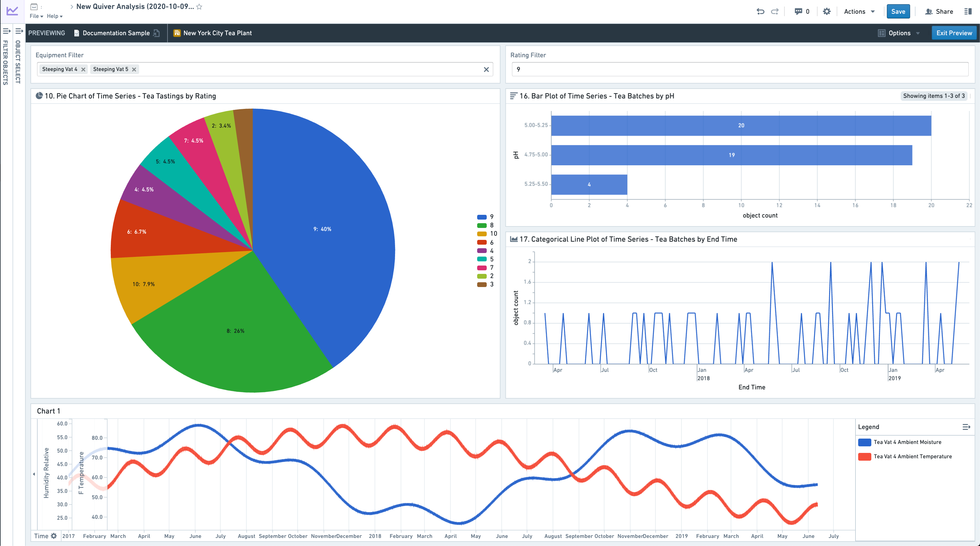The image size is (980, 546).
Task: Open the Help menu
Action: (54, 16)
